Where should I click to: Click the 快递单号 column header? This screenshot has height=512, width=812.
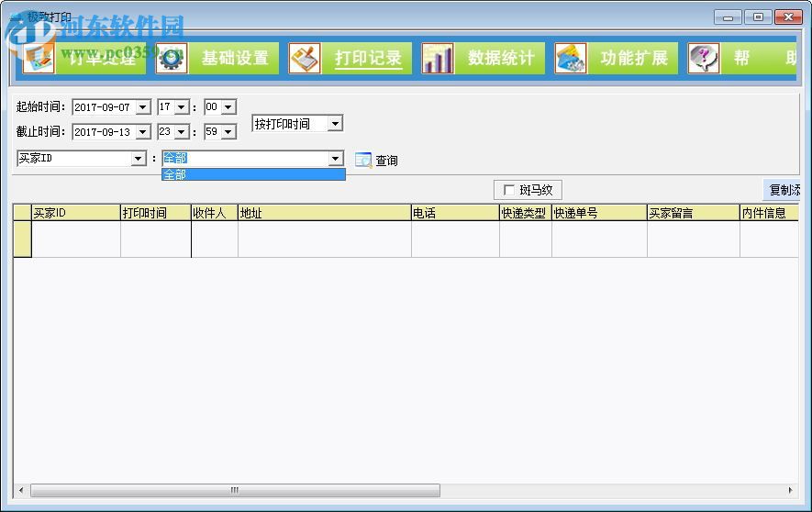coord(599,213)
